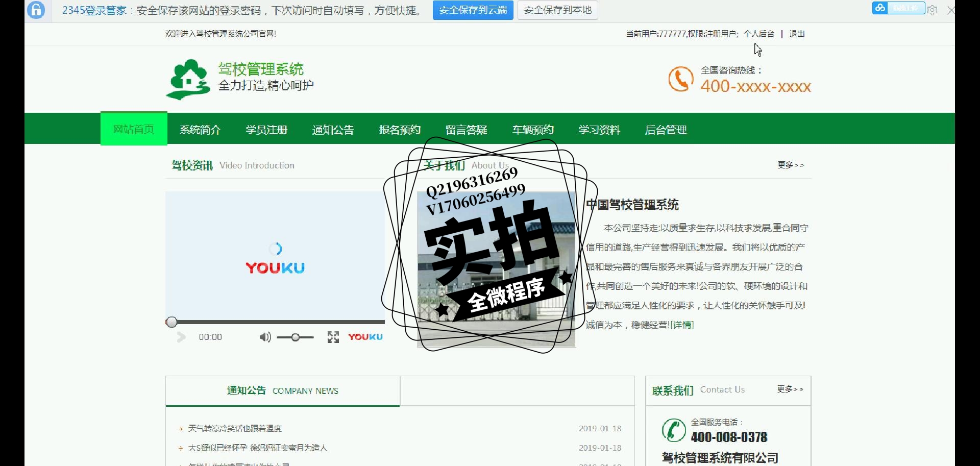This screenshot has width=980, height=466.
Task: Save password to cloud (安全保存到云端)
Action: [x=473, y=10]
